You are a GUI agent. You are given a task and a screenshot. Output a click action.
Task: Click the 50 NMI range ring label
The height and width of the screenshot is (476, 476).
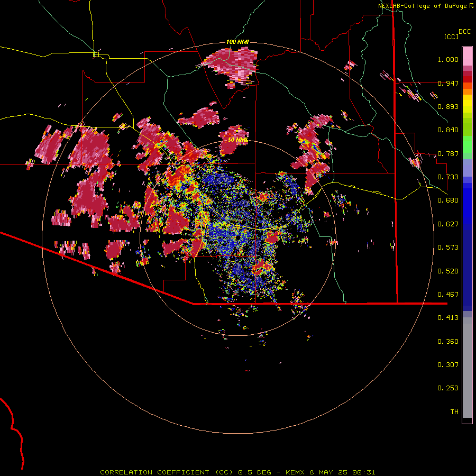[237, 140]
